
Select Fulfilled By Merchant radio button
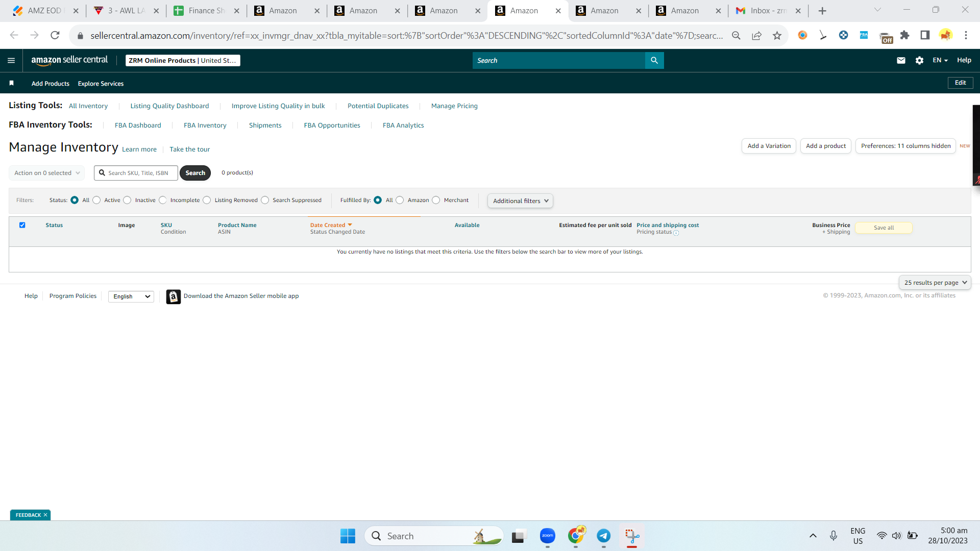click(436, 200)
